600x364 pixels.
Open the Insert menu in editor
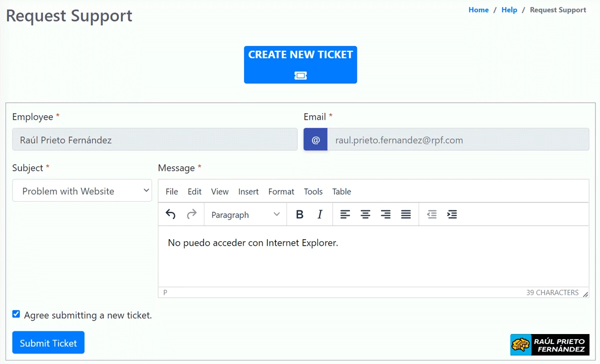248,191
